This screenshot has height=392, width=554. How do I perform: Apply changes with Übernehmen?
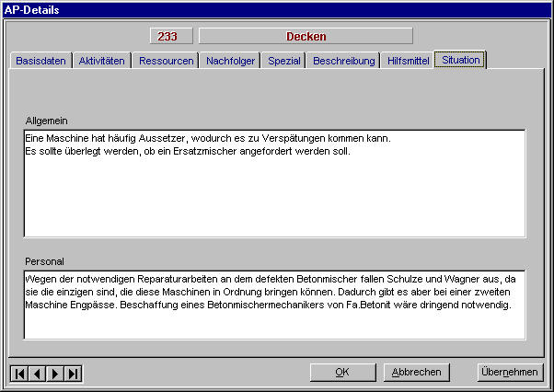[x=508, y=373]
